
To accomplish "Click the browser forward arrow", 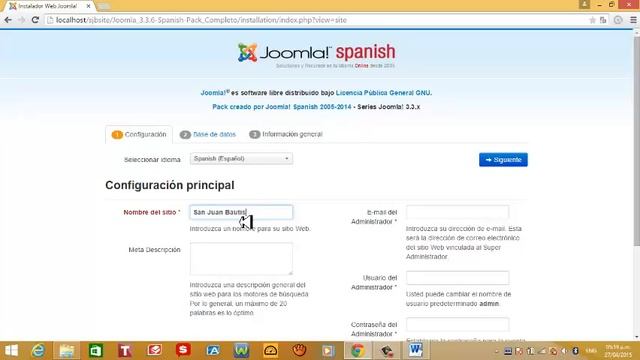I will click(x=21, y=20).
